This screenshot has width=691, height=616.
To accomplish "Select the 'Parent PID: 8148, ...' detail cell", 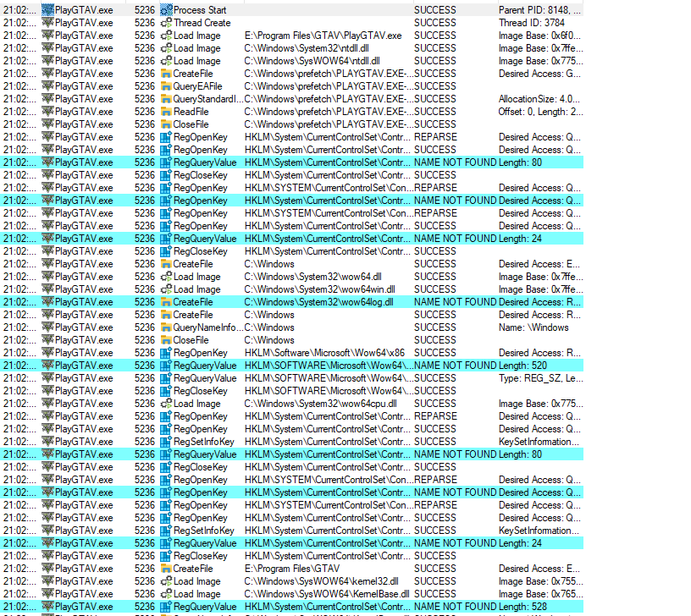I will [539, 9].
